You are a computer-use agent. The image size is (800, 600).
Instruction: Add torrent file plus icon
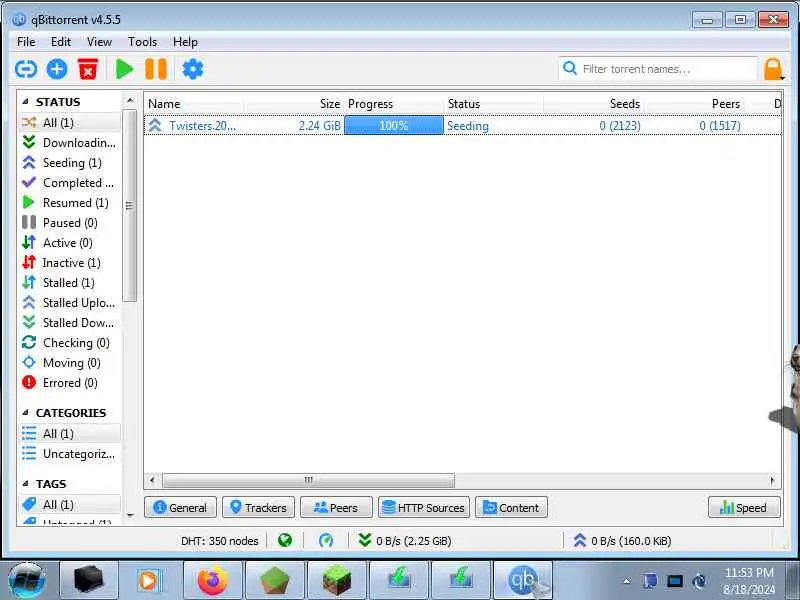57,69
